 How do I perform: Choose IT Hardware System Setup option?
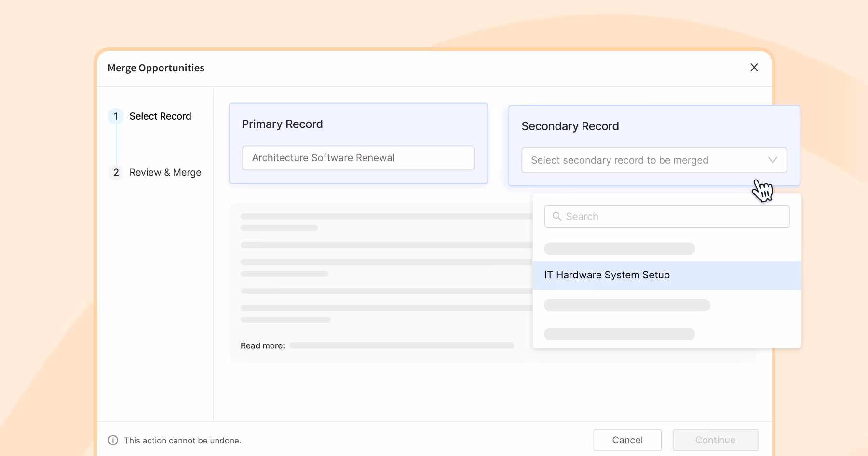click(x=666, y=275)
